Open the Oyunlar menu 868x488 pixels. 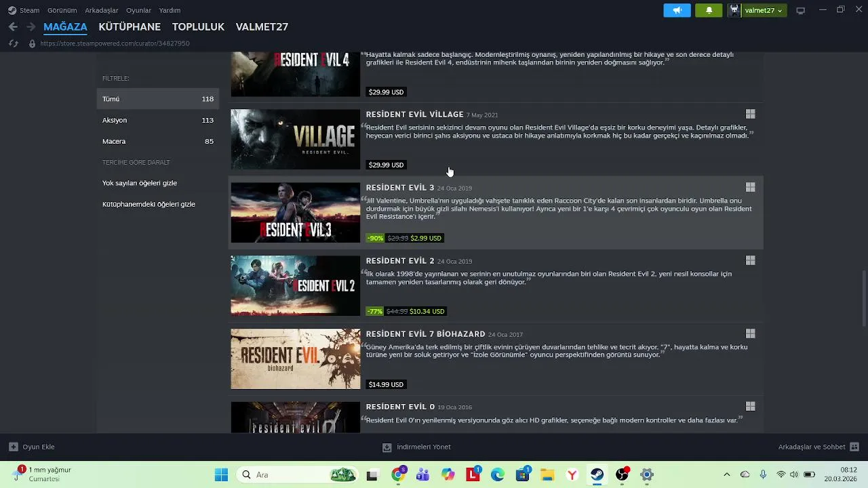point(138,10)
